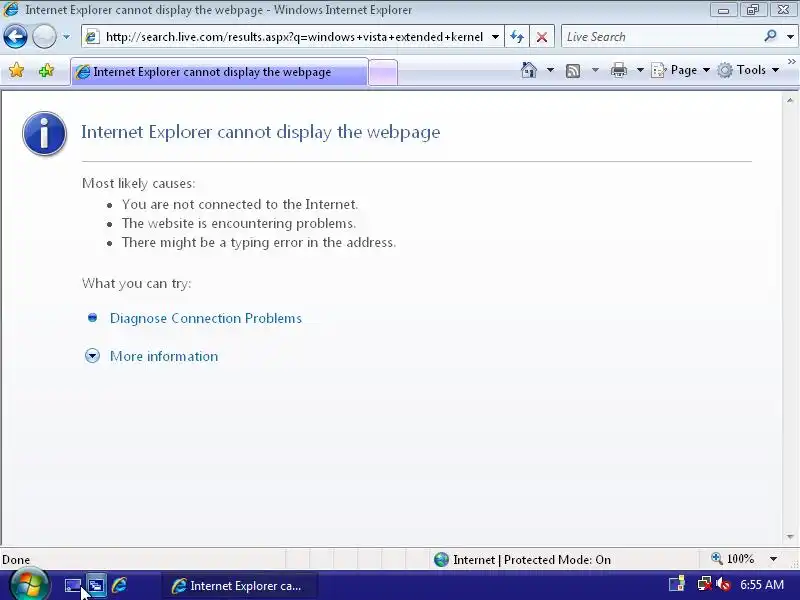Image resolution: width=800 pixels, height=600 pixels.
Task: Click Show Desktop quick launch icon
Action: (x=73, y=585)
